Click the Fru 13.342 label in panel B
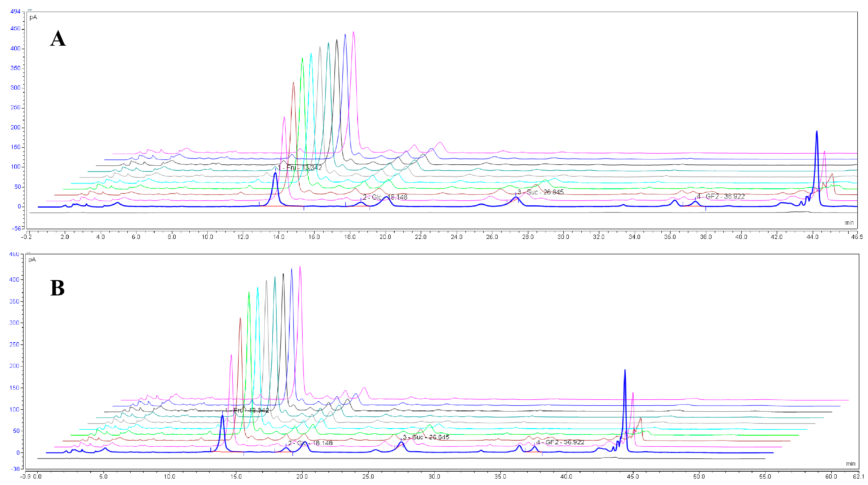 (x=247, y=410)
